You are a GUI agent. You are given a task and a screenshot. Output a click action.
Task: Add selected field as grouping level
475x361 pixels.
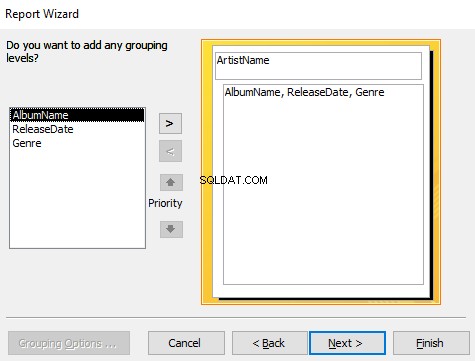click(170, 124)
